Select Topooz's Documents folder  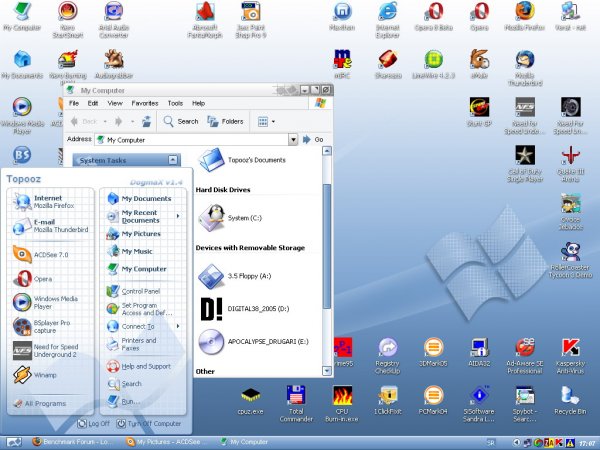tap(243, 160)
